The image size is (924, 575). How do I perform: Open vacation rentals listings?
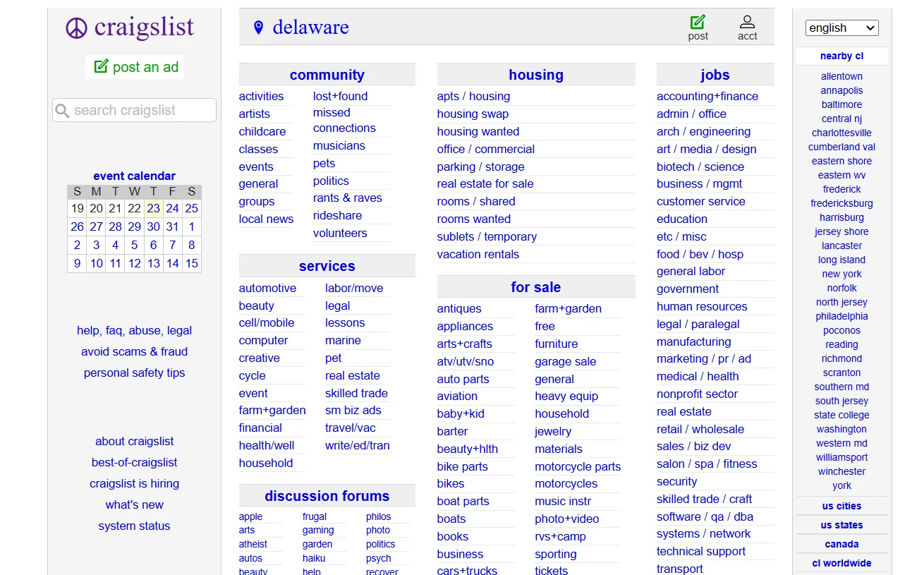click(x=478, y=255)
